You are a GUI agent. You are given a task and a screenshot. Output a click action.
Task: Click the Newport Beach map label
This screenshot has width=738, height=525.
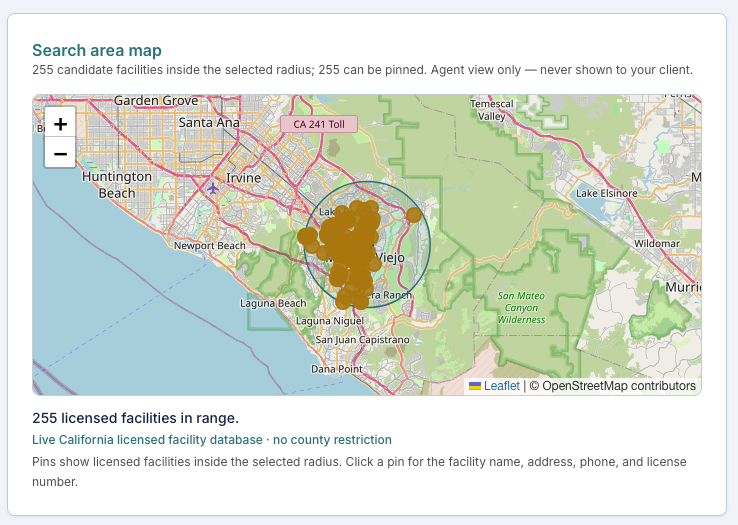pyautogui.click(x=210, y=245)
